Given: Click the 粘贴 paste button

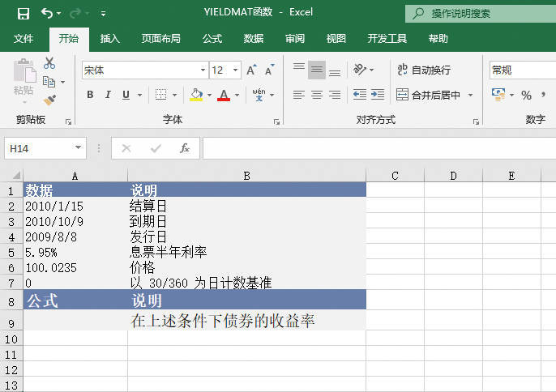Looking at the screenshot, I should (x=23, y=81).
